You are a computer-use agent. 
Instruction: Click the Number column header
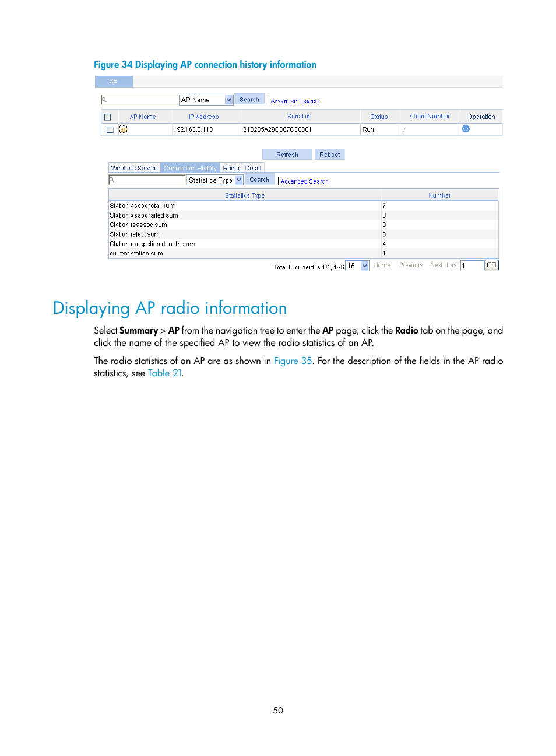[439, 195]
